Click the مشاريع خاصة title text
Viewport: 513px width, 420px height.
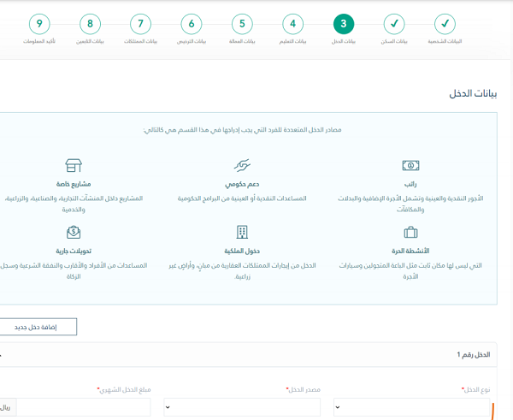[74, 184]
